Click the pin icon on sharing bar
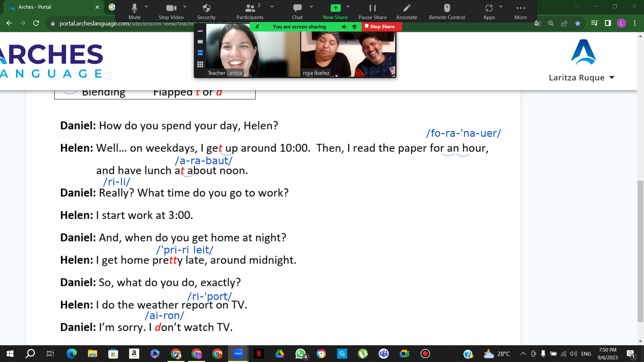 (257, 27)
